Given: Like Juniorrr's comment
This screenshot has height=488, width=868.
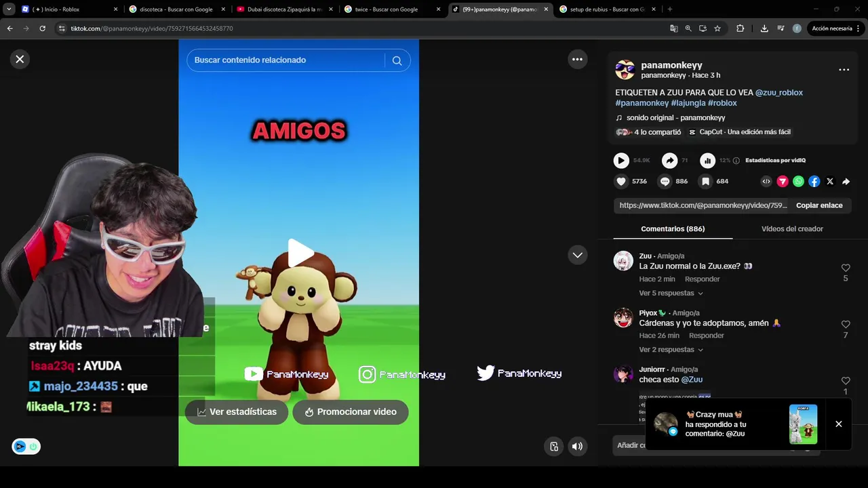Looking at the screenshot, I should click(x=846, y=381).
